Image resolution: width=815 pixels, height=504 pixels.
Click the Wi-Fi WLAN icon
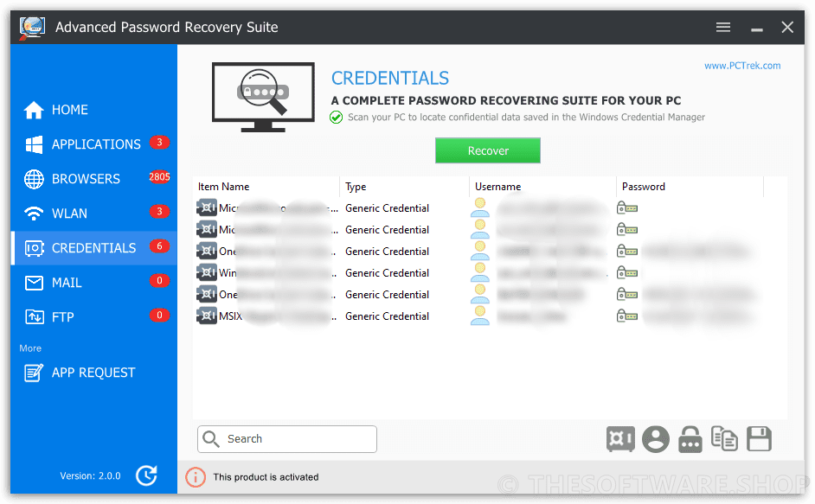[x=34, y=214]
